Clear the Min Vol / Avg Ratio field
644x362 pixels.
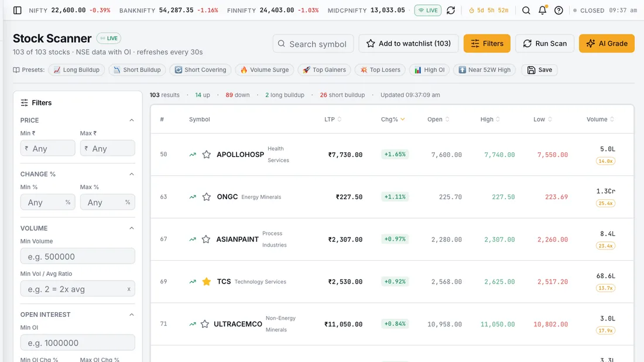[x=129, y=289]
